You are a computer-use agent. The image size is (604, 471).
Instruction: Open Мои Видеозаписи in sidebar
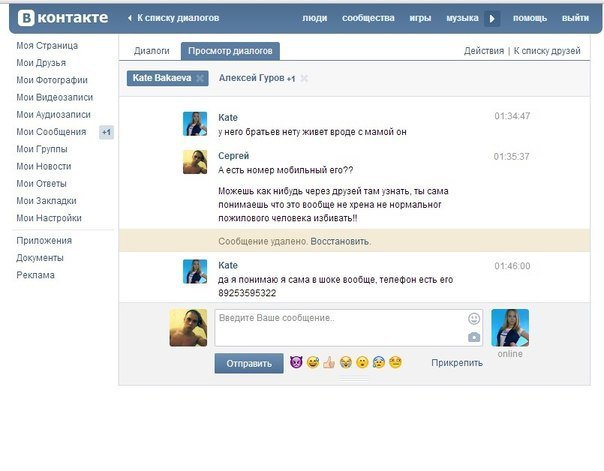[55, 97]
